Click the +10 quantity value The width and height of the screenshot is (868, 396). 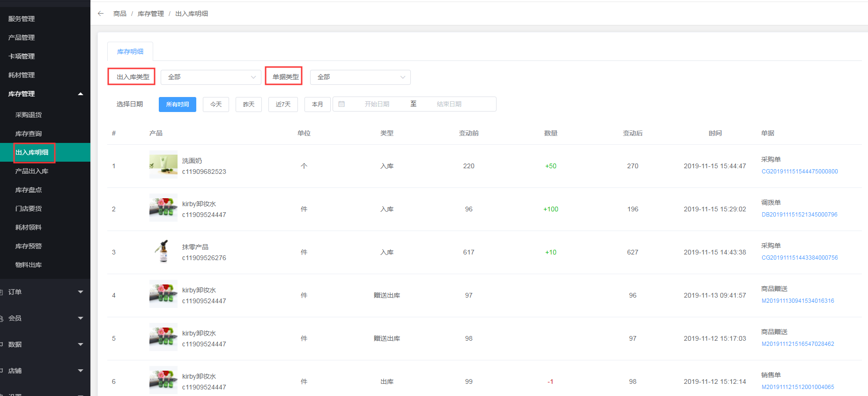551,252
